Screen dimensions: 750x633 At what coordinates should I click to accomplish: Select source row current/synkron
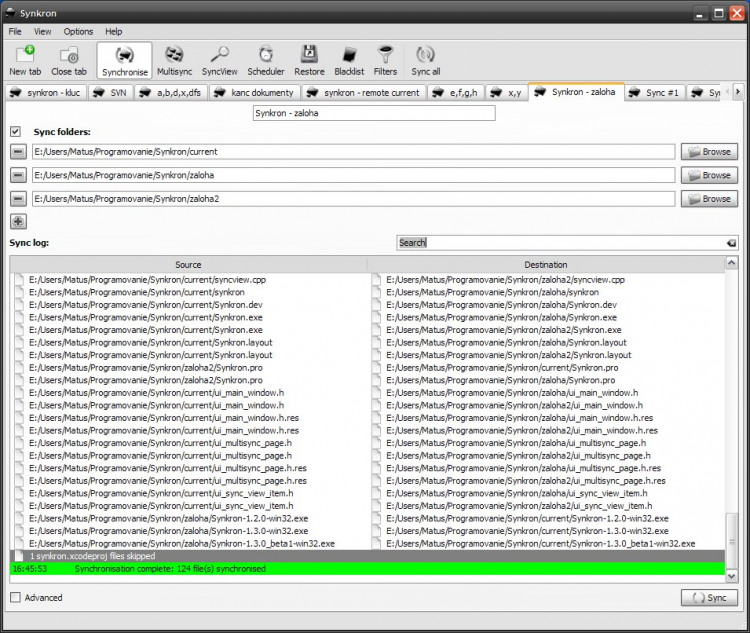(137, 292)
